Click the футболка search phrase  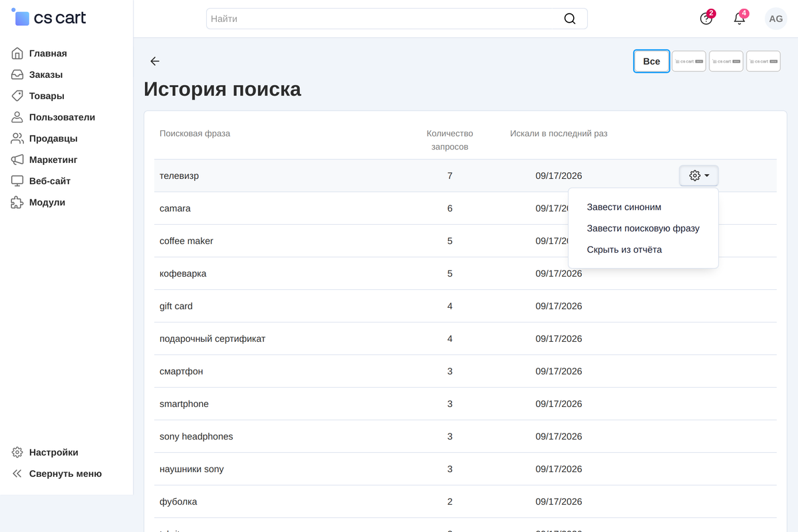tap(178, 501)
